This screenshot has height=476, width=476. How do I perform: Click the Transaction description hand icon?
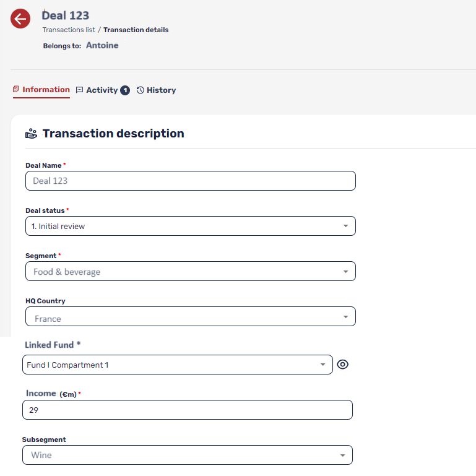point(31,134)
